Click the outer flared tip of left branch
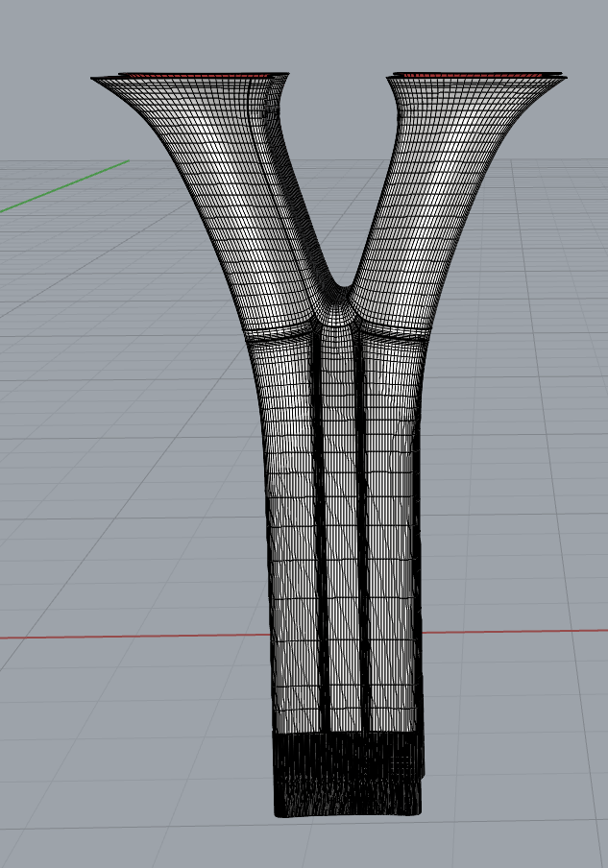608x868 pixels. tap(97, 80)
